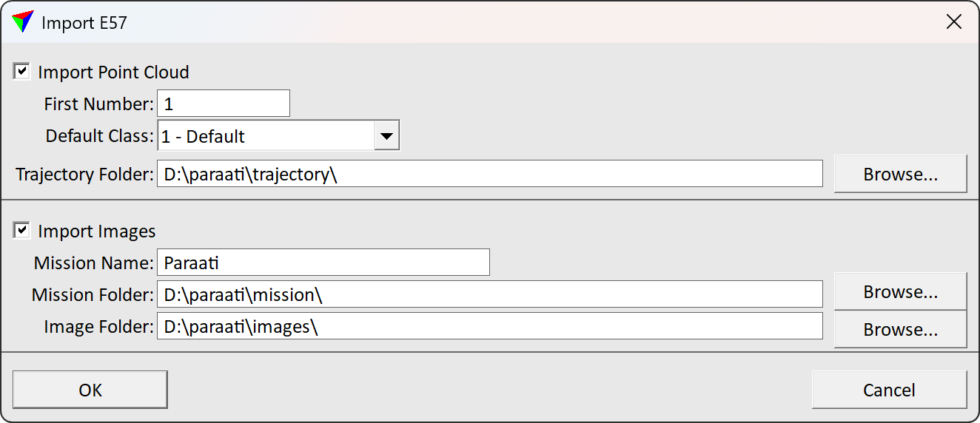Browse for the Image Folder
Image resolution: width=980 pixels, height=423 pixels.
(x=900, y=329)
